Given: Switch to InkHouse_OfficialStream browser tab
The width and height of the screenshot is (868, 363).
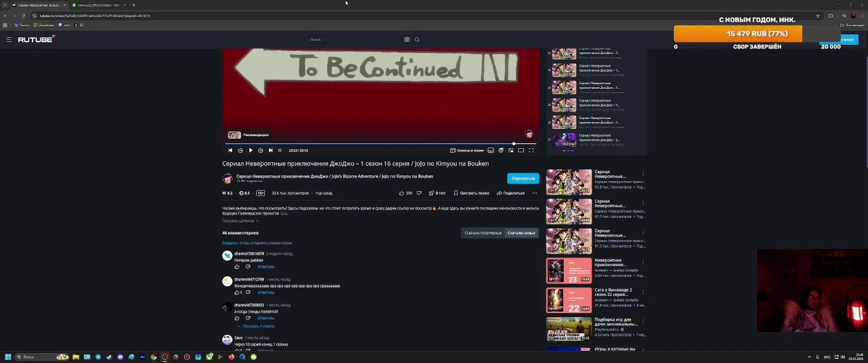Looking at the screenshot, I should point(98,5).
